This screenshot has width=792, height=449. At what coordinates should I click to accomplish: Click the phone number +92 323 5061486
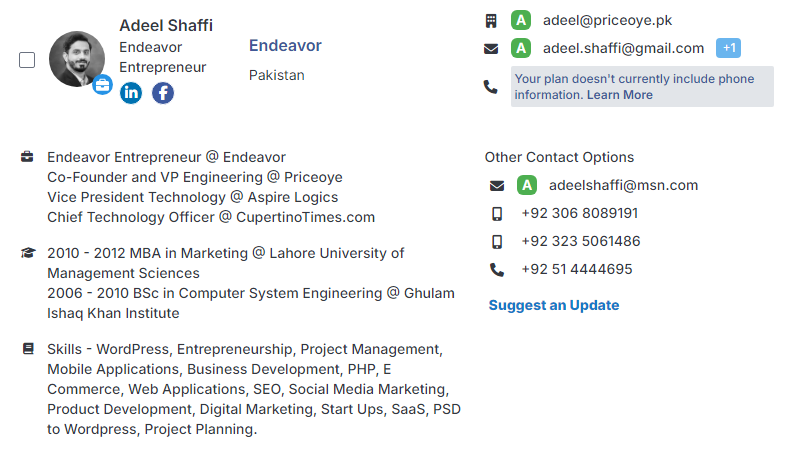tap(581, 241)
